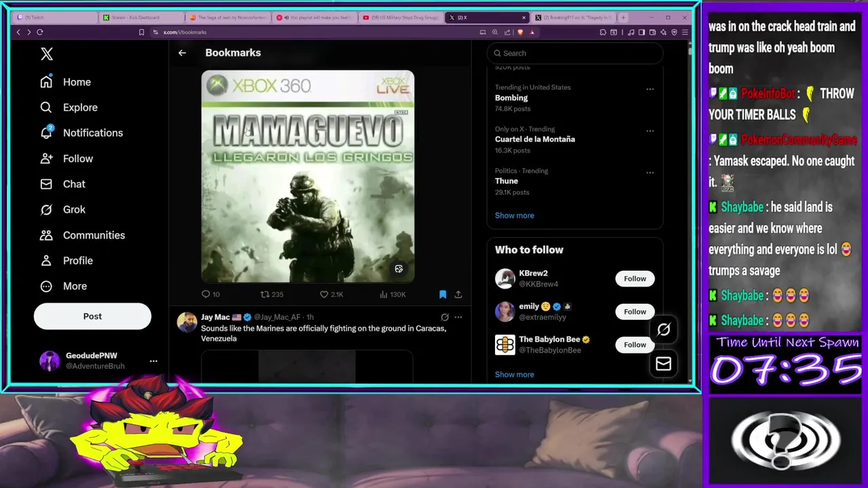Show more Who to follow suggestions
Viewport: 868px width, 488px height.
click(x=515, y=374)
